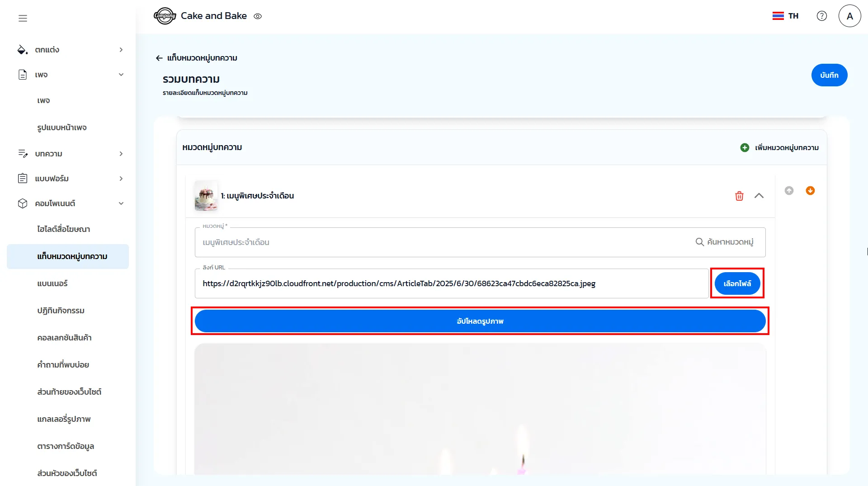Select ไฮไลต์สื่อโฆษณา from the sidebar
The image size is (868, 486).
pos(63,229)
